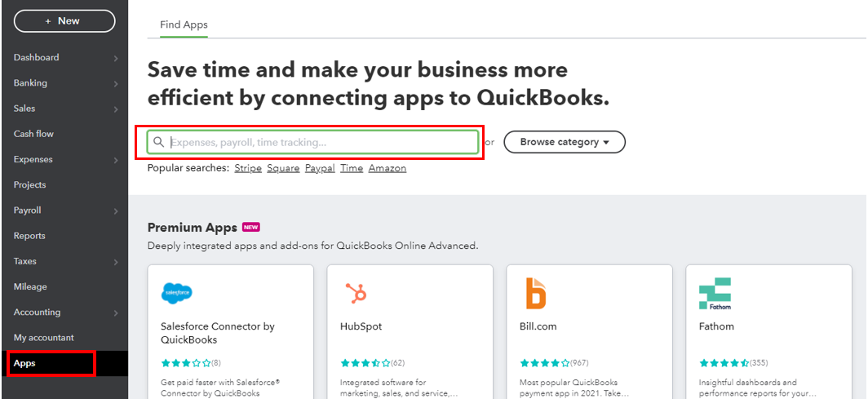Expand the Banking sidebar submenu arrow
The image size is (868, 399).
(x=116, y=83)
